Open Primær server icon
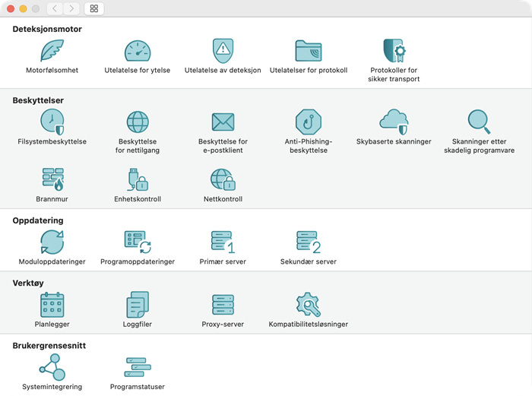The width and height of the screenshot is (532, 396). [x=223, y=242]
